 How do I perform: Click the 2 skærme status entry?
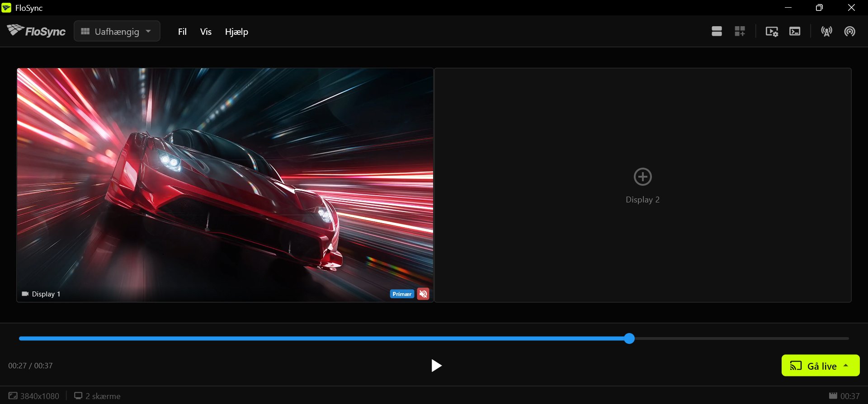pos(97,396)
